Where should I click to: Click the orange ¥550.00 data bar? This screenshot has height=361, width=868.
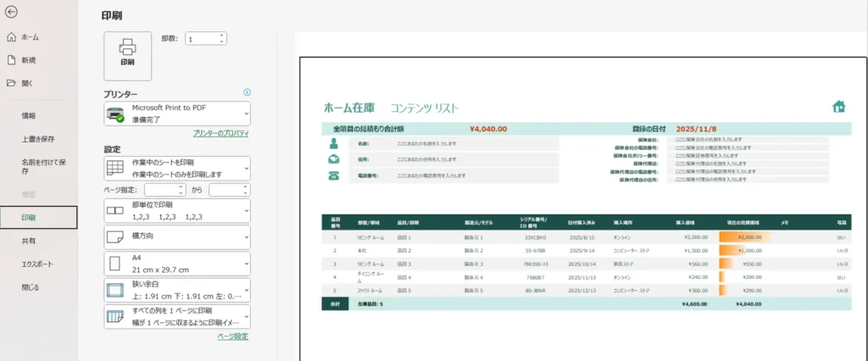click(x=726, y=264)
